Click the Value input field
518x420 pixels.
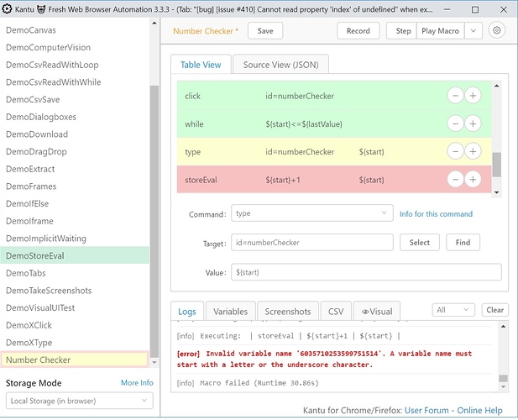tap(366, 272)
